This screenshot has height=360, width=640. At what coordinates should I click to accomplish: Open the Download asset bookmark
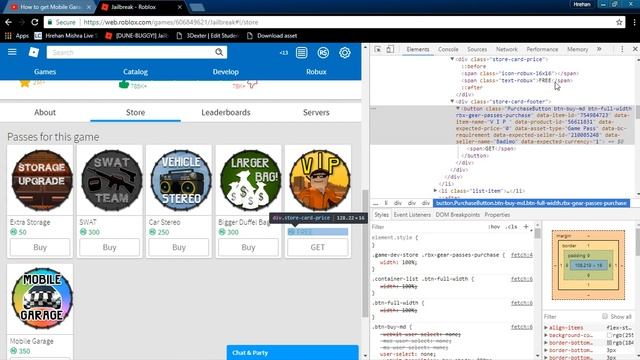pyautogui.click(x=272, y=36)
